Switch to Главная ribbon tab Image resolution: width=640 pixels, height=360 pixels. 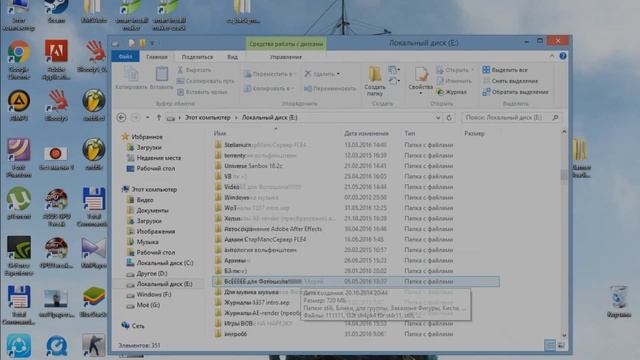click(x=157, y=57)
